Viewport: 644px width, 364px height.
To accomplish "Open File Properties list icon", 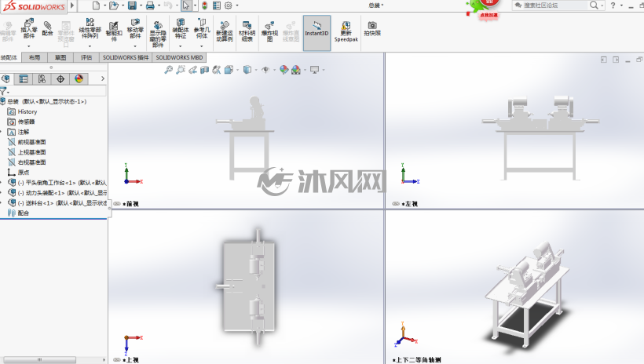I will [217, 5].
